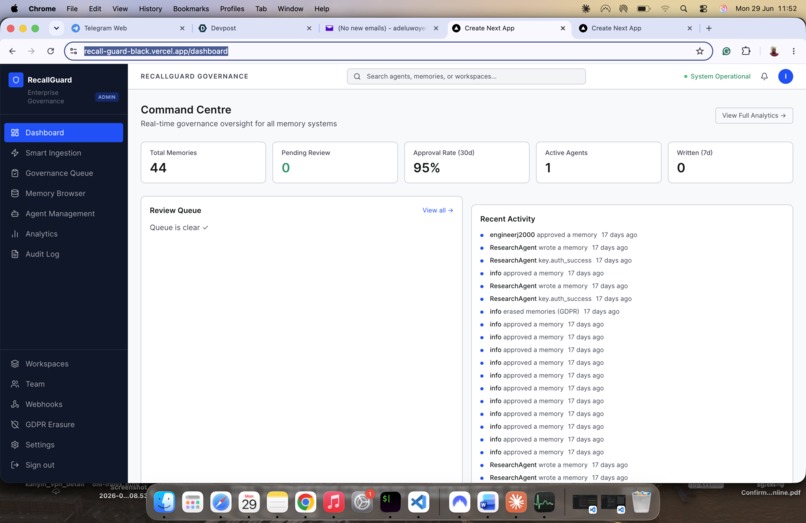This screenshot has width=806, height=523.
Task: Switch to the Devpost tab
Action: pyautogui.click(x=254, y=28)
